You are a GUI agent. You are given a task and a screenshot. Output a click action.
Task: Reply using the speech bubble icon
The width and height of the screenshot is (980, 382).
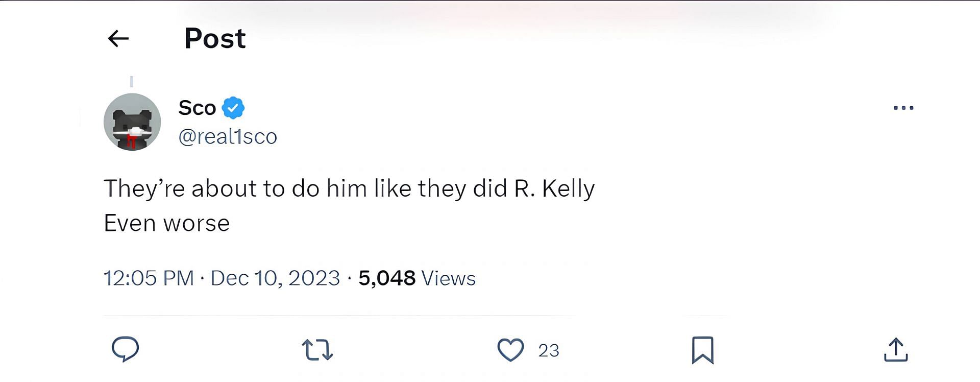click(x=125, y=350)
